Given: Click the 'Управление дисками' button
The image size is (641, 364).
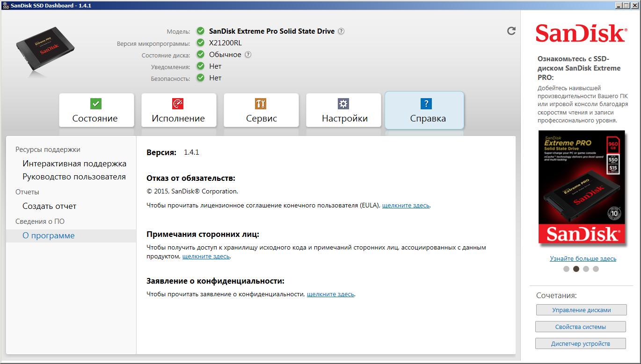Looking at the screenshot, I should [582, 310].
